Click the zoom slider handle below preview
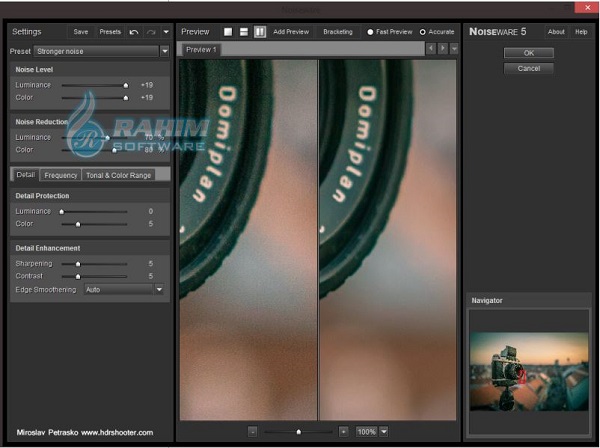 299,432
